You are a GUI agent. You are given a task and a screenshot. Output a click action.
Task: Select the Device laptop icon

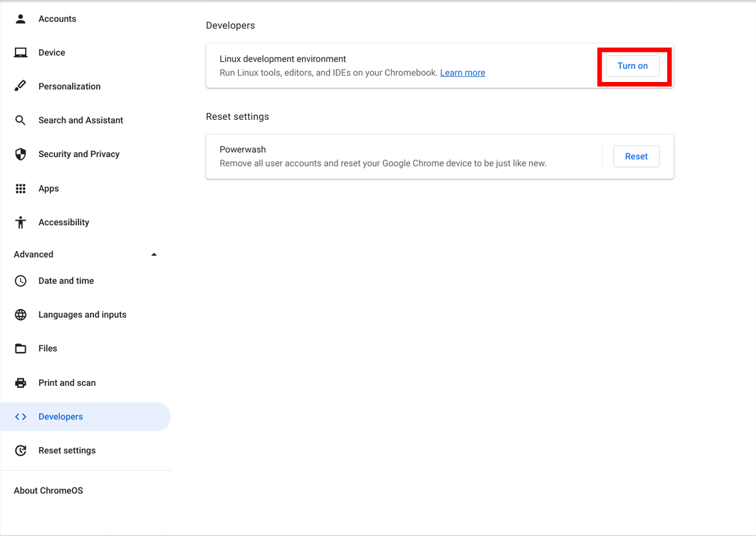20,52
